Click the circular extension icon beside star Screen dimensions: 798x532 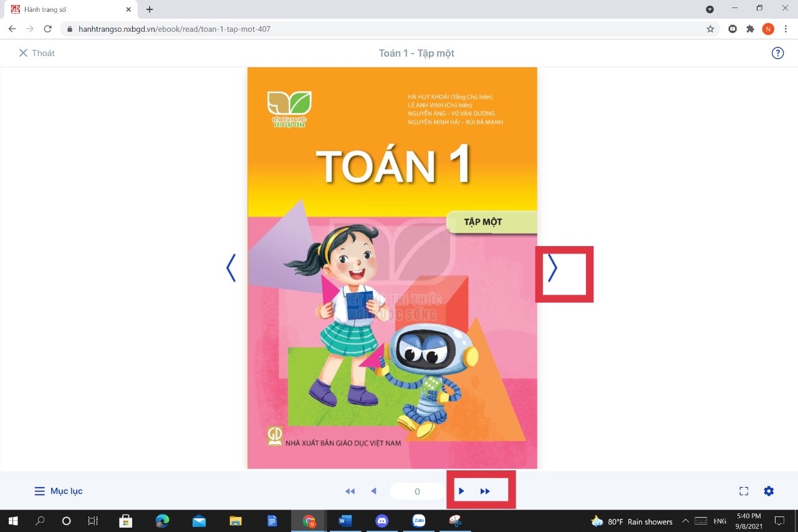[733, 29]
